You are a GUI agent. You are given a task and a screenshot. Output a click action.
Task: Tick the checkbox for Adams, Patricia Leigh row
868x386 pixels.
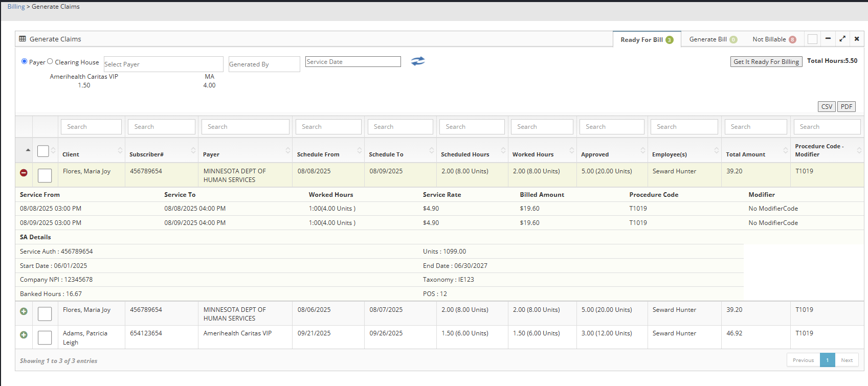[x=45, y=337]
